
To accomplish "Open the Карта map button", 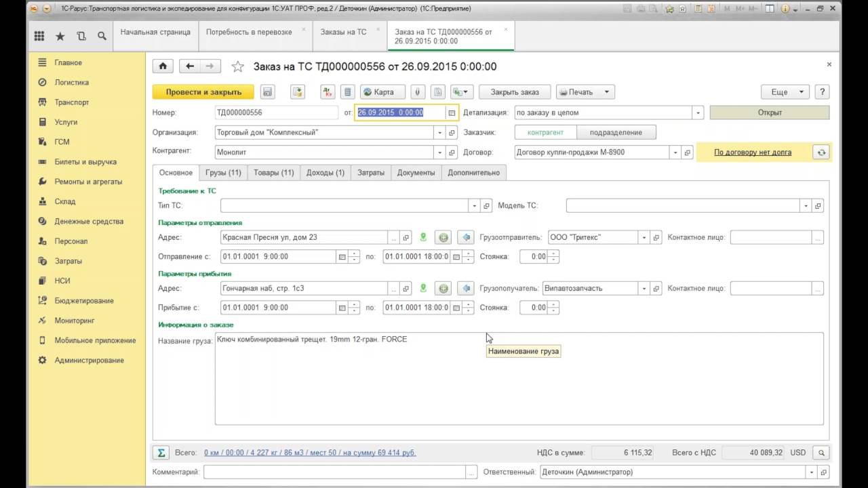I will (x=382, y=92).
